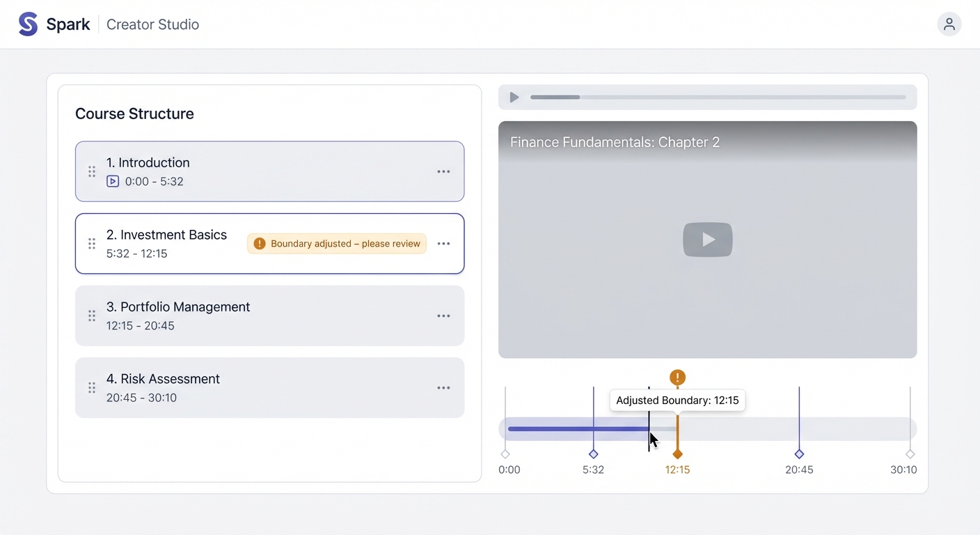Click the 'Adjusted Boundary: 12:15' tooltip

677,401
